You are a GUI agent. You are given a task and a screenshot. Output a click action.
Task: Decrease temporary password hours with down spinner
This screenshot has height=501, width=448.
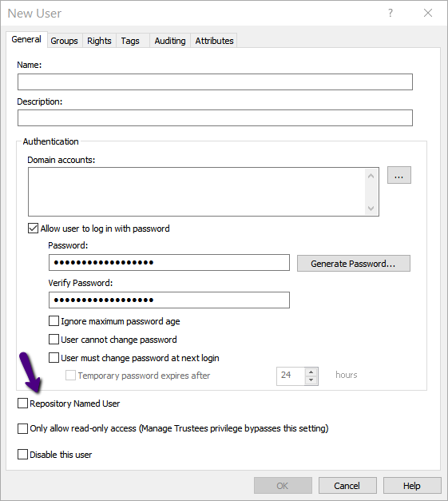tap(311, 380)
